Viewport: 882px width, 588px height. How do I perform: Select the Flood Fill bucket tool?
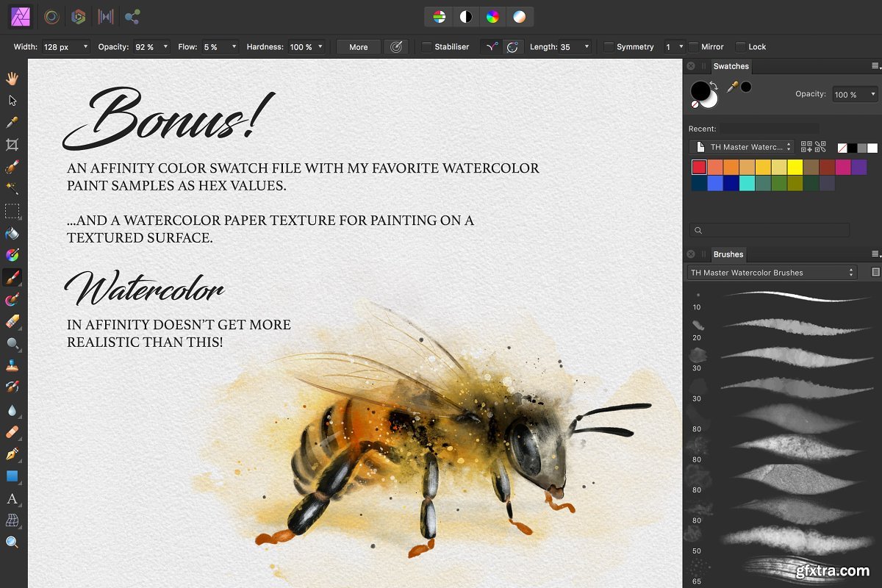pos(12,234)
